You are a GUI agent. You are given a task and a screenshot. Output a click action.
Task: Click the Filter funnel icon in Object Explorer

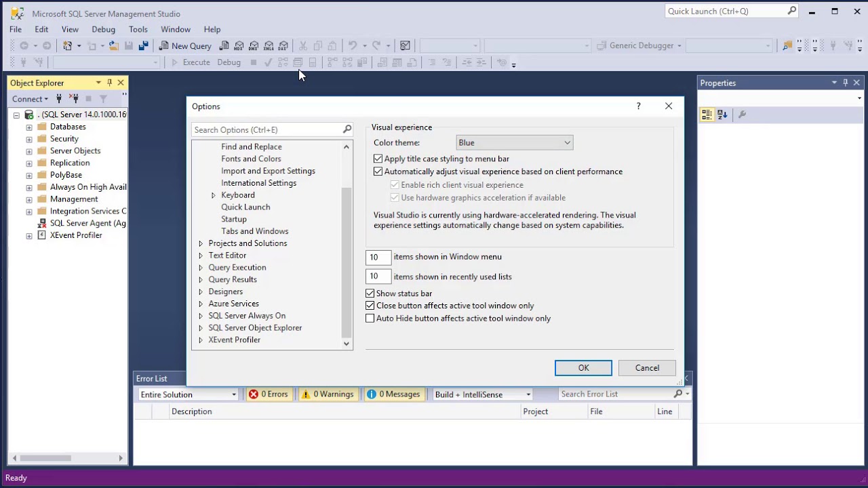click(103, 99)
